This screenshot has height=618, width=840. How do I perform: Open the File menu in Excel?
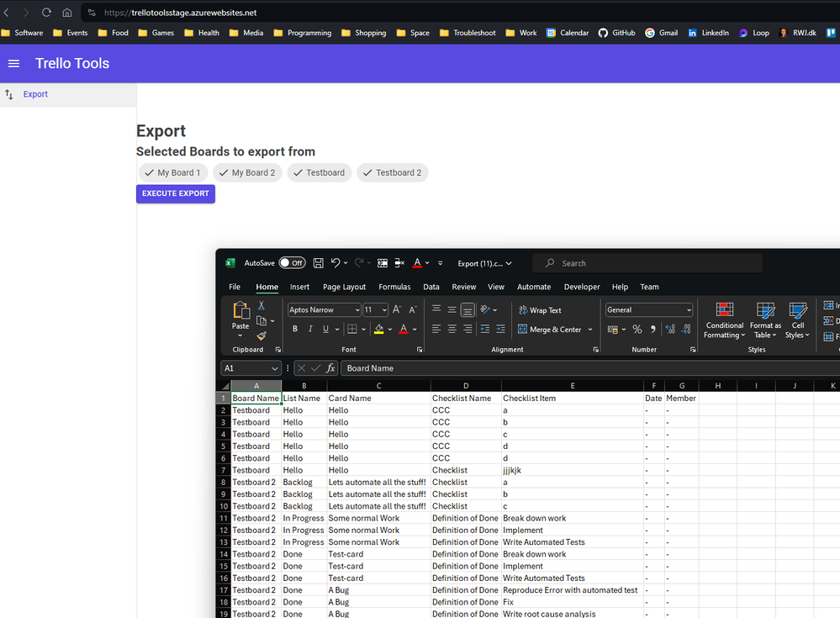pos(235,287)
